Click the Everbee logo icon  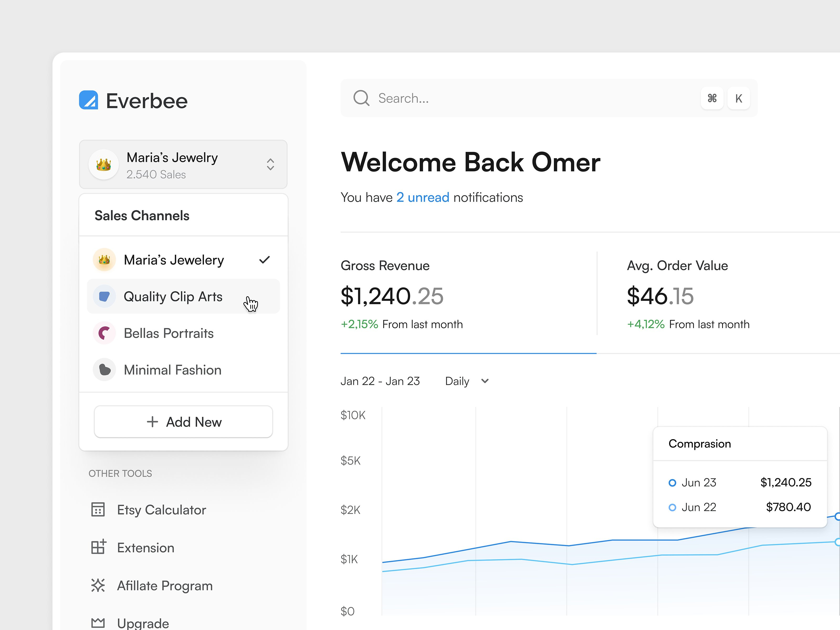pyautogui.click(x=88, y=100)
